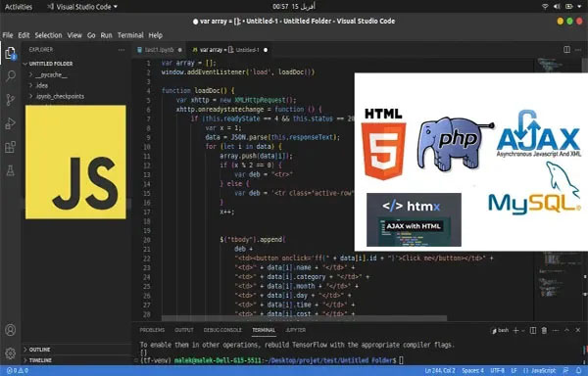Open the View menu
588x376 pixels.
pos(74,35)
